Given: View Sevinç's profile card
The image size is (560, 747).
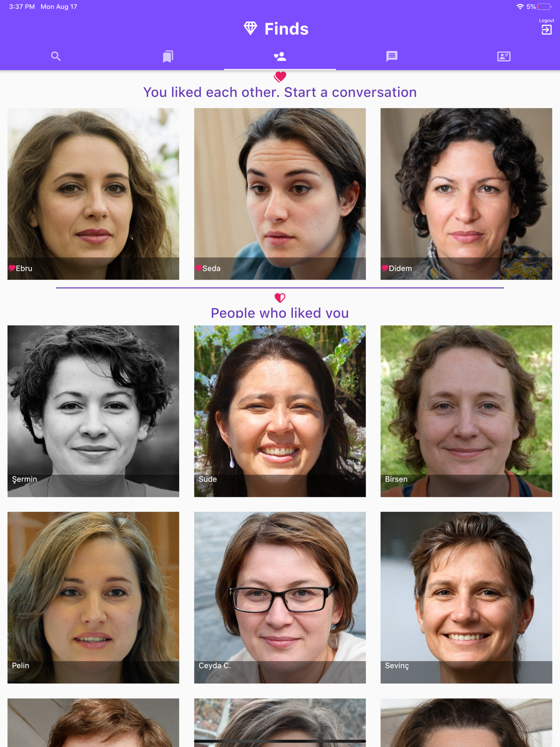Looking at the screenshot, I should pos(466,597).
